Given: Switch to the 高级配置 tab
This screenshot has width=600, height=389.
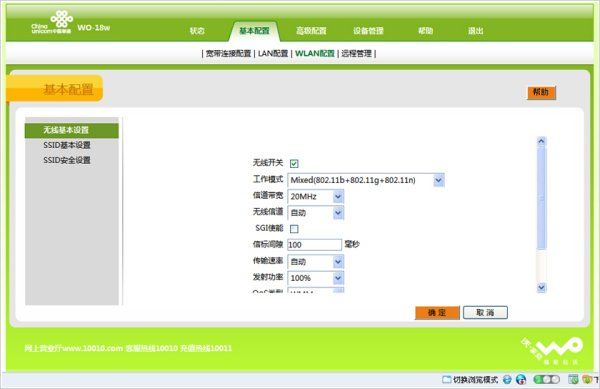Looking at the screenshot, I should tap(311, 31).
